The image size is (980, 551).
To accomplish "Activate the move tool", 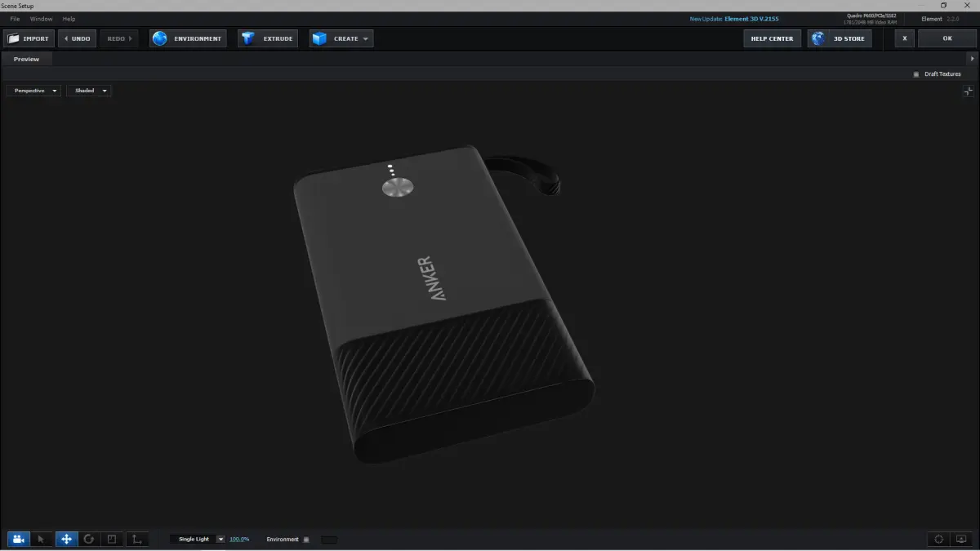I will tap(66, 539).
